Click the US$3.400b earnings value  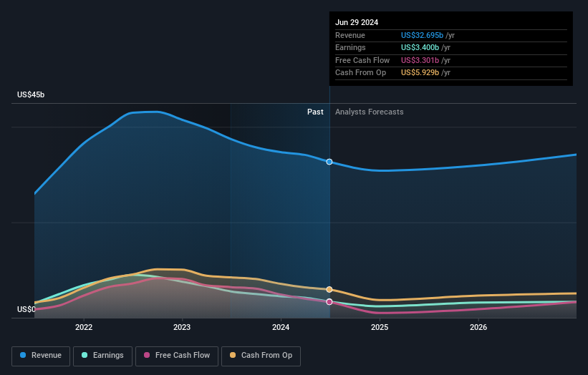click(x=420, y=47)
